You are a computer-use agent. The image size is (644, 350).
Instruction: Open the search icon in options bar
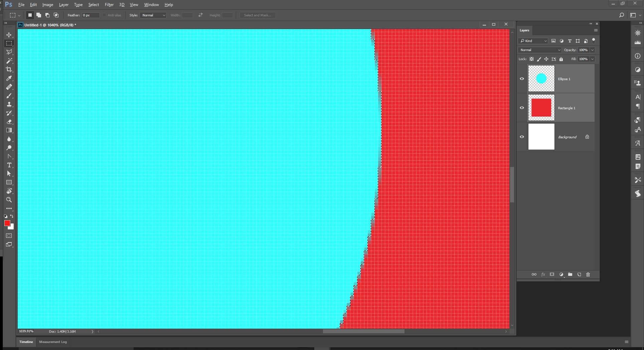(x=622, y=15)
